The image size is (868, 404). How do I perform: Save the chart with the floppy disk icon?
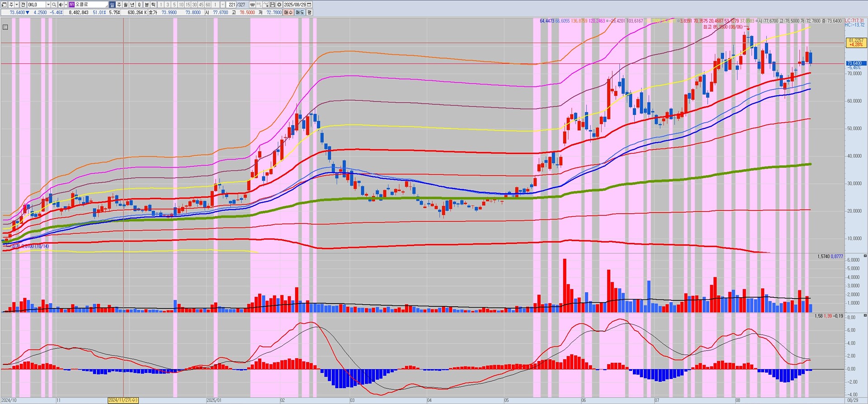(273, 5)
